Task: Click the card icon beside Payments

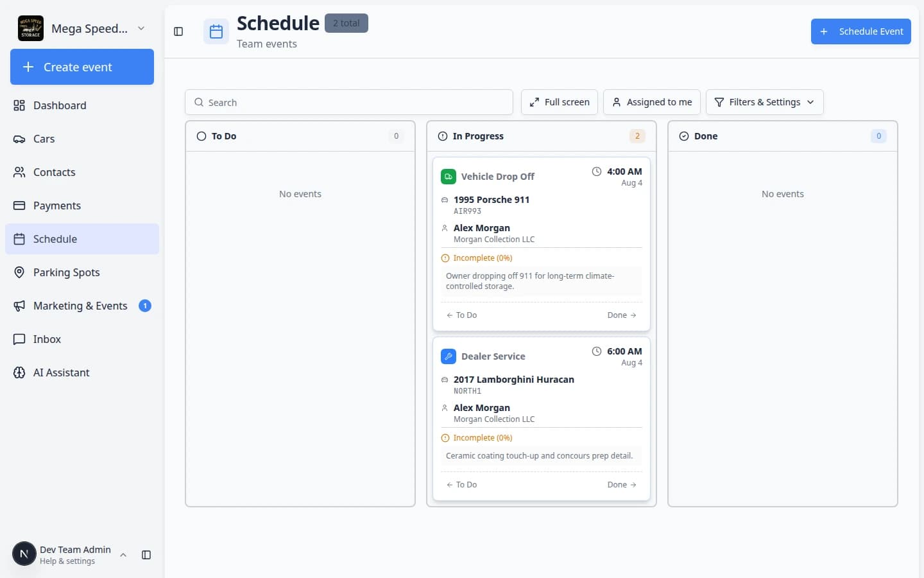Action: point(19,206)
